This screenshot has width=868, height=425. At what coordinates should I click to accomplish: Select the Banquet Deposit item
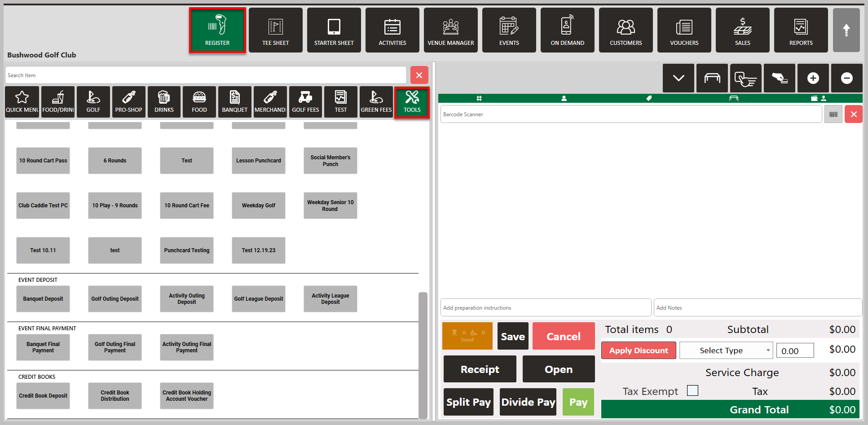point(43,299)
